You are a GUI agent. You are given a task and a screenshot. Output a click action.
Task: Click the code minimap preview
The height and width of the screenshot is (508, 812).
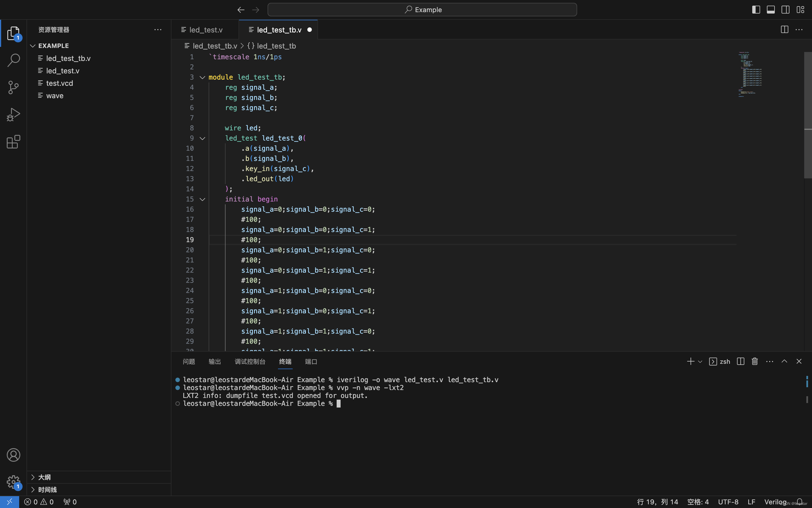point(750,74)
